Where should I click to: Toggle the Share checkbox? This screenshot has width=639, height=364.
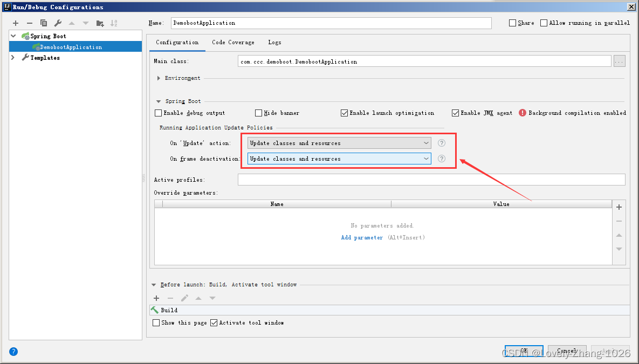point(513,23)
